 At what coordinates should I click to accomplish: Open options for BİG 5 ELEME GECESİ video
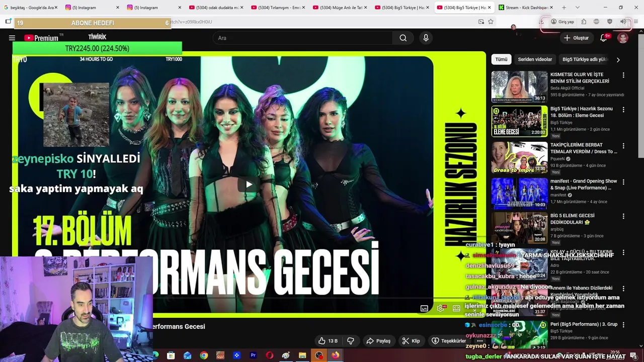click(623, 217)
